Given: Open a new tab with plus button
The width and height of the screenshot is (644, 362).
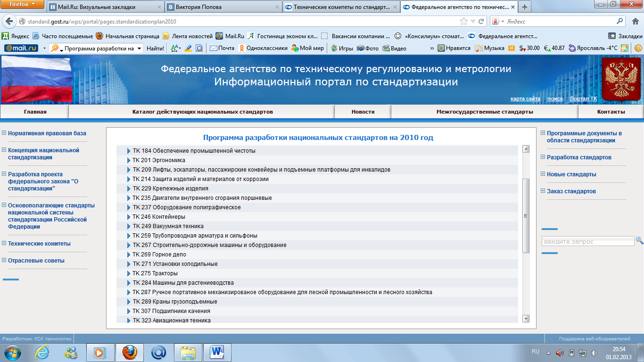Looking at the screenshot, I should point(524,7).
